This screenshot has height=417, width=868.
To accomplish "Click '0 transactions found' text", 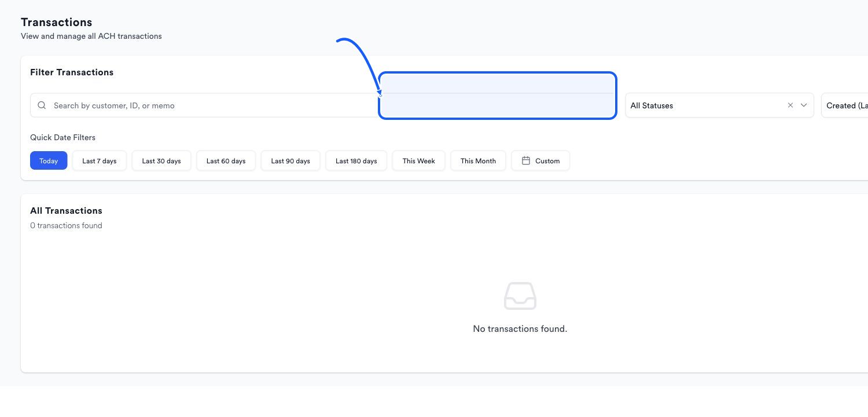I will [66, 225].
